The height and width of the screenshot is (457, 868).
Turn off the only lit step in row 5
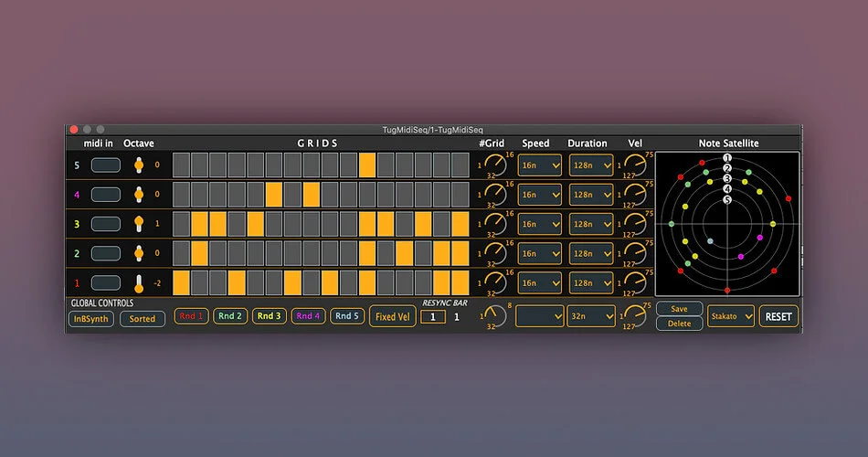[367, 165]
